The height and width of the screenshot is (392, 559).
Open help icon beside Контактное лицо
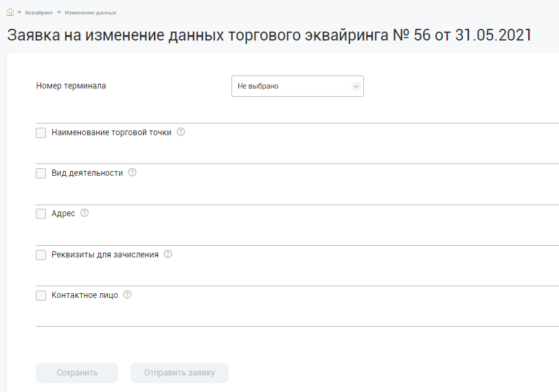click(x=127, y=295)
